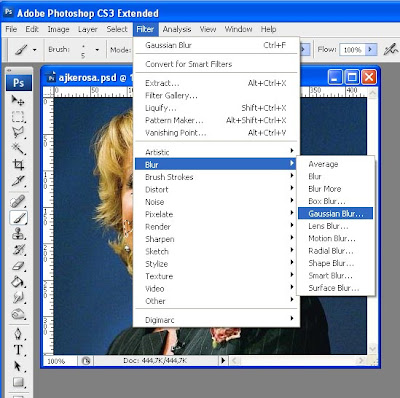Viewport: 400px width, 398px height.
Task: Select the Move tool
Action: pyautogui.click(x=18, y=100)
